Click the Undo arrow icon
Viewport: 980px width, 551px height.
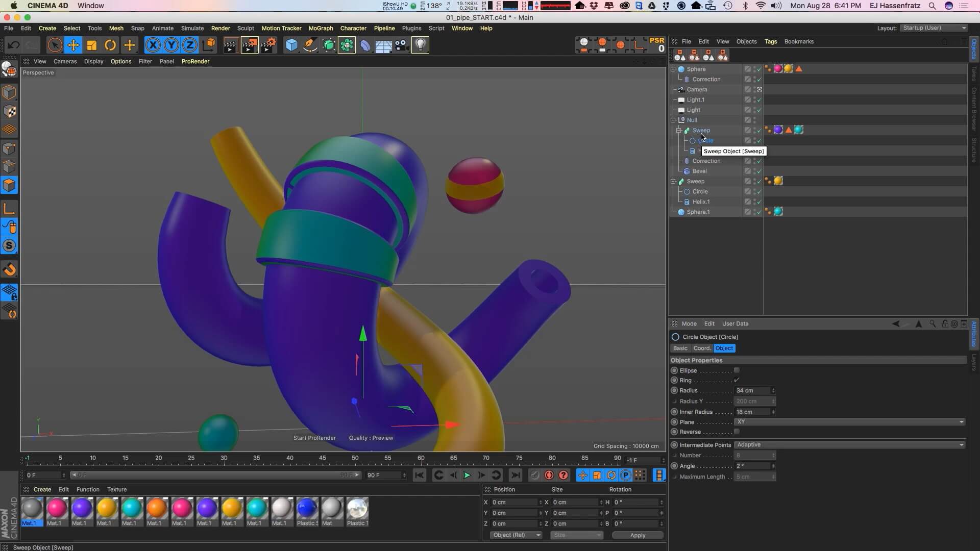coord(13,45)
